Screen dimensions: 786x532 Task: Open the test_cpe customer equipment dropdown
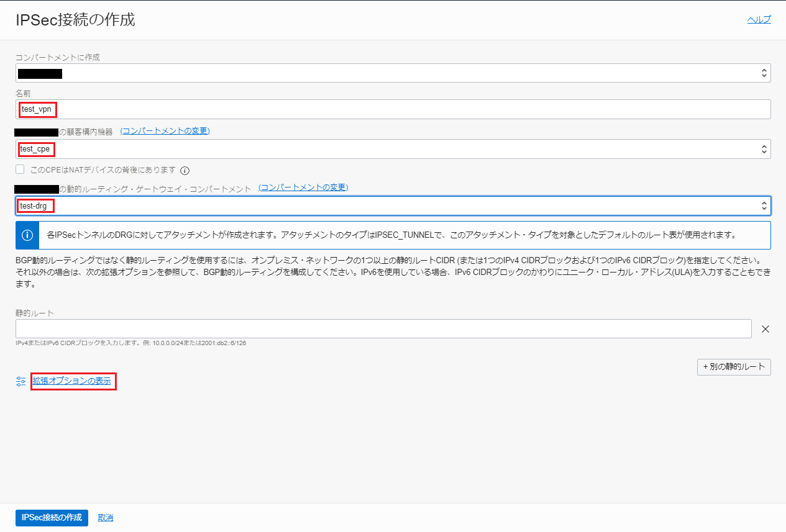click(x=393, y=149)
